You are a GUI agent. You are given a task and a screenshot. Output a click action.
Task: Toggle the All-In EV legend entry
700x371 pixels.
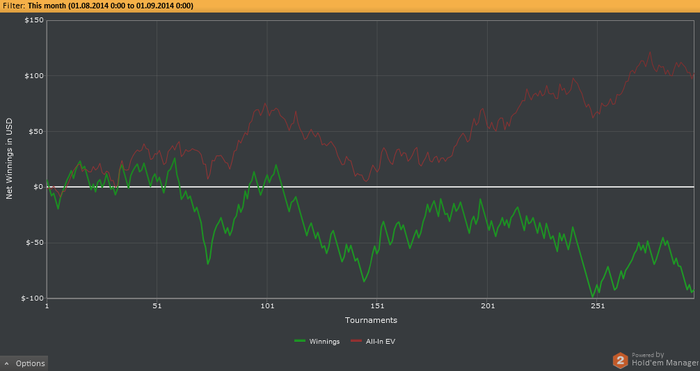pyautogui.click(x=373, y=342)
